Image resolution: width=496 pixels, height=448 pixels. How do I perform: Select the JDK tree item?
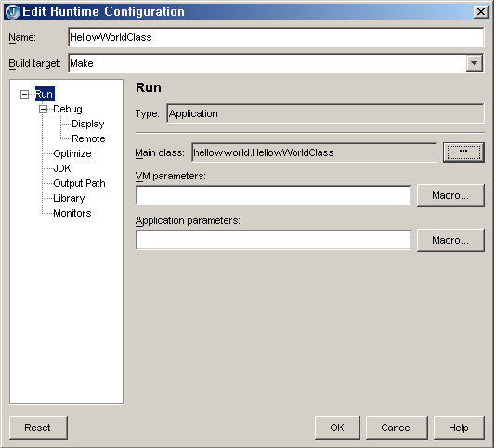(62, 168)
